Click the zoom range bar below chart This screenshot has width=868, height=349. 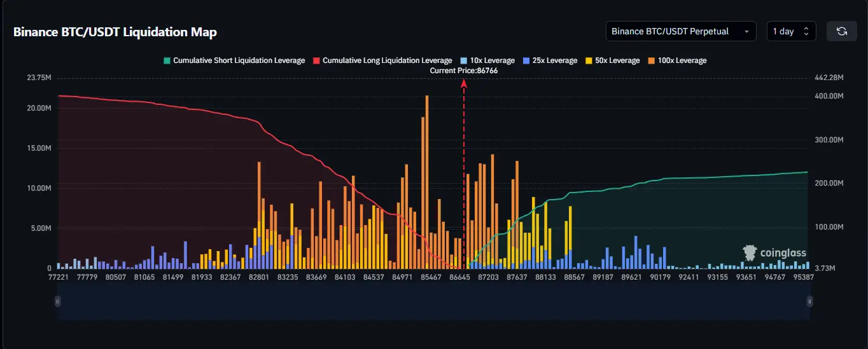point(433,301)
